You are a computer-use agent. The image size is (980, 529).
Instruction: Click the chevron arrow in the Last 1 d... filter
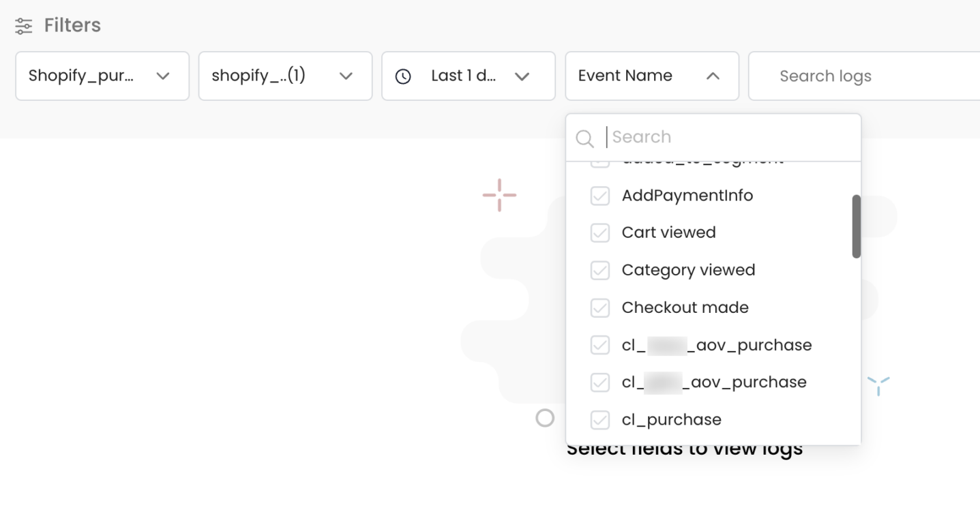click(522, 76)
